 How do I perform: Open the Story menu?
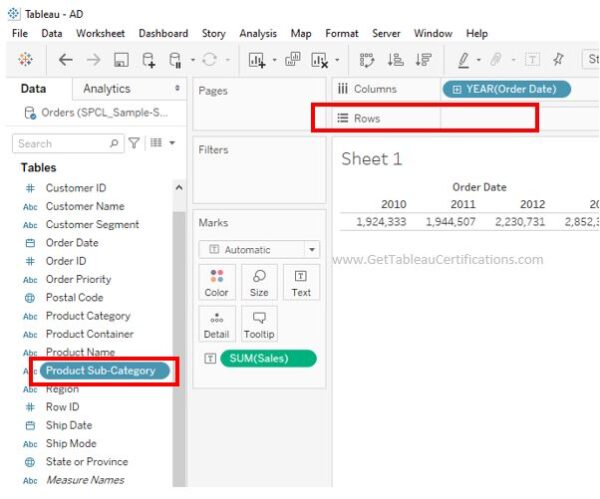214,34
